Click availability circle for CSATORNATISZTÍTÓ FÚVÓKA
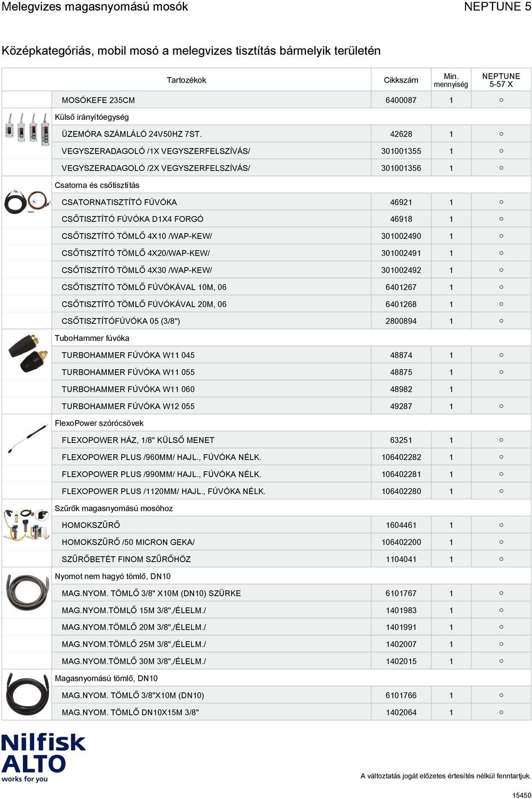The height and width of the screenshot is (799, 532). (501, 202)
